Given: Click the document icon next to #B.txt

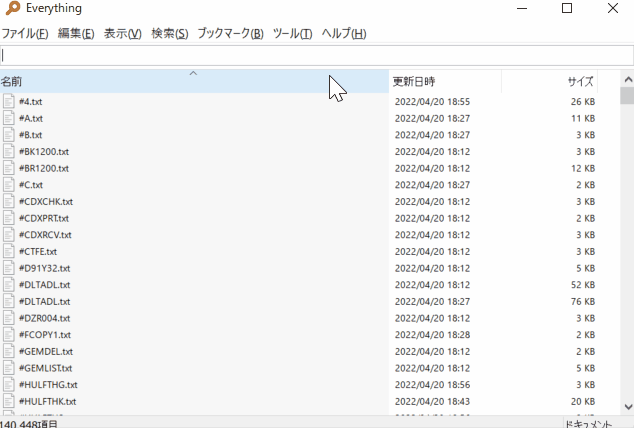Looking at the screenshot, I should point(8,135).
